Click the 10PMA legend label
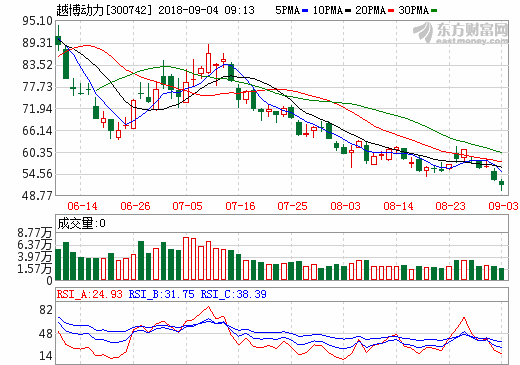The image size is (520, 365). [x=328, y=10]
